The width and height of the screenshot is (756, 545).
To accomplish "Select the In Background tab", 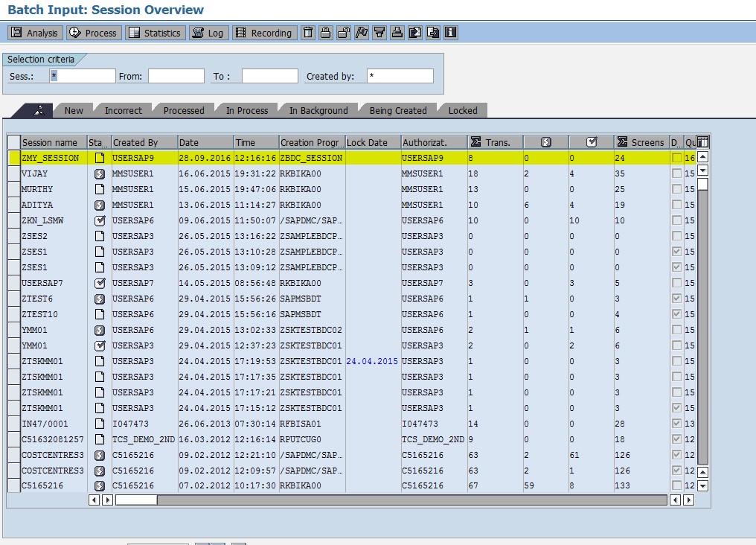I will click(317, 110).
